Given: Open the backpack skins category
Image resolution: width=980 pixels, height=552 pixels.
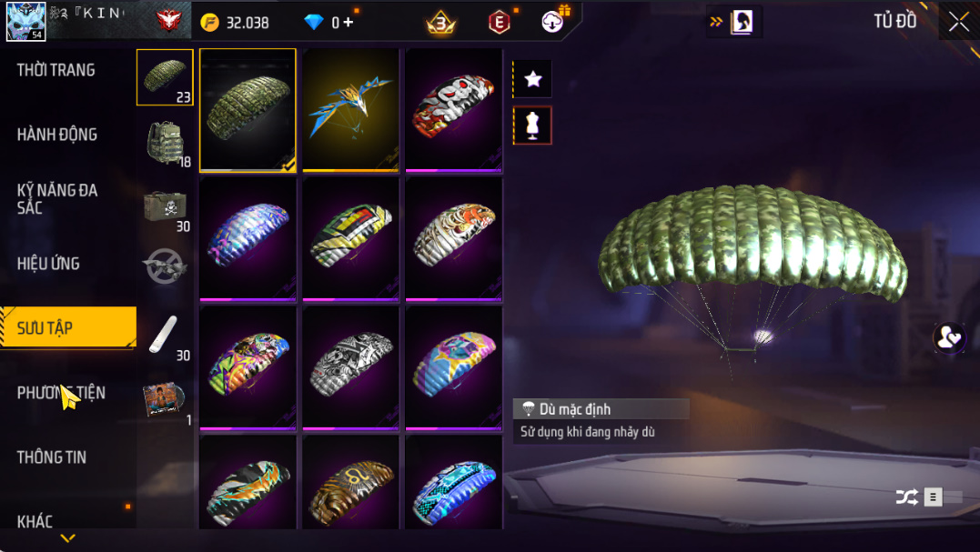Looking at the screenshot, I should [x=165, y=143].
